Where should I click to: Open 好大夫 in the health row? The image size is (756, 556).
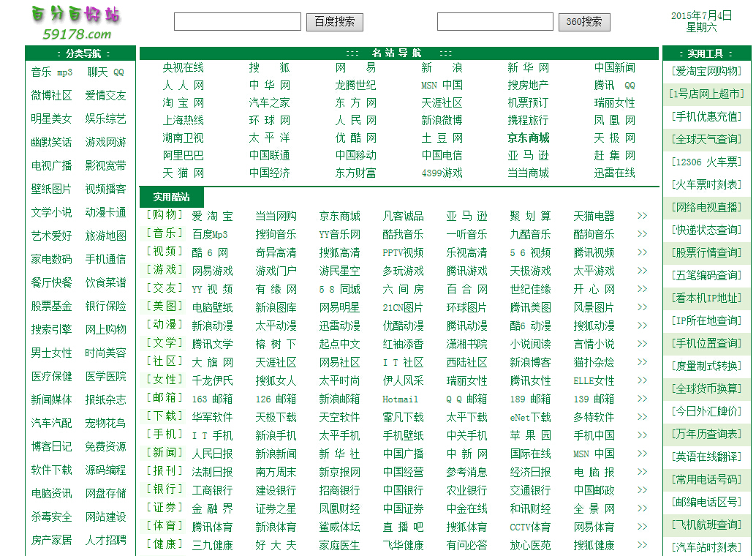coord(276,546)
